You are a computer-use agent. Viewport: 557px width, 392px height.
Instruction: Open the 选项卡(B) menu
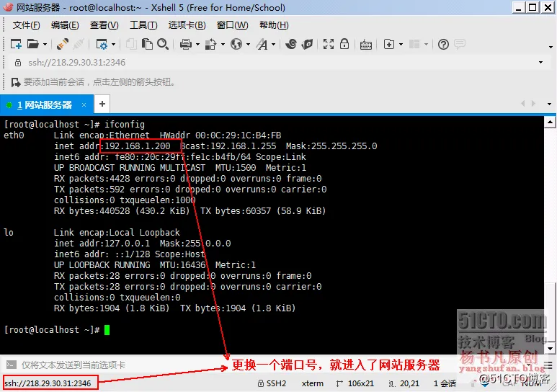tap(187, 25)
